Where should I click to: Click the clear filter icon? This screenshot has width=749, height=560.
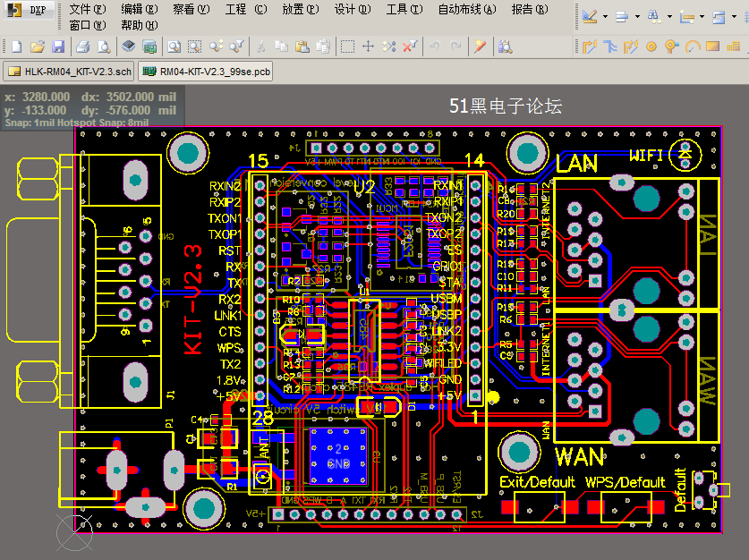(409, 47)
